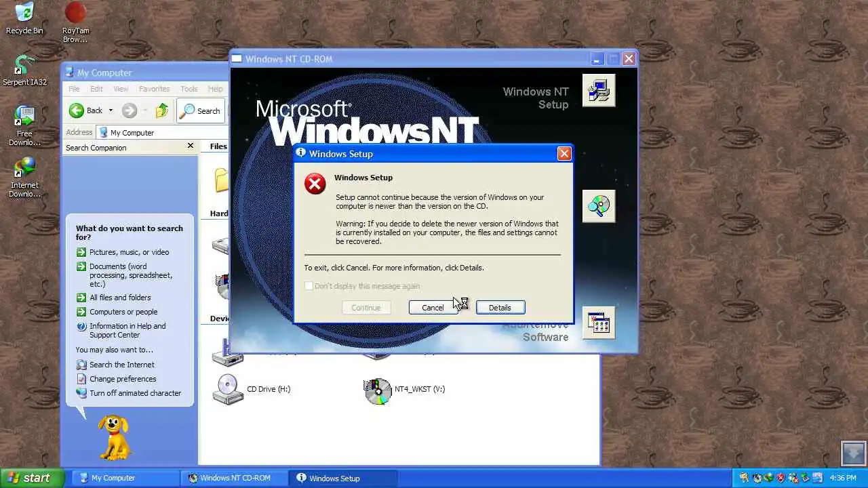Click the Address bar field in My Computer

point(163,132)
